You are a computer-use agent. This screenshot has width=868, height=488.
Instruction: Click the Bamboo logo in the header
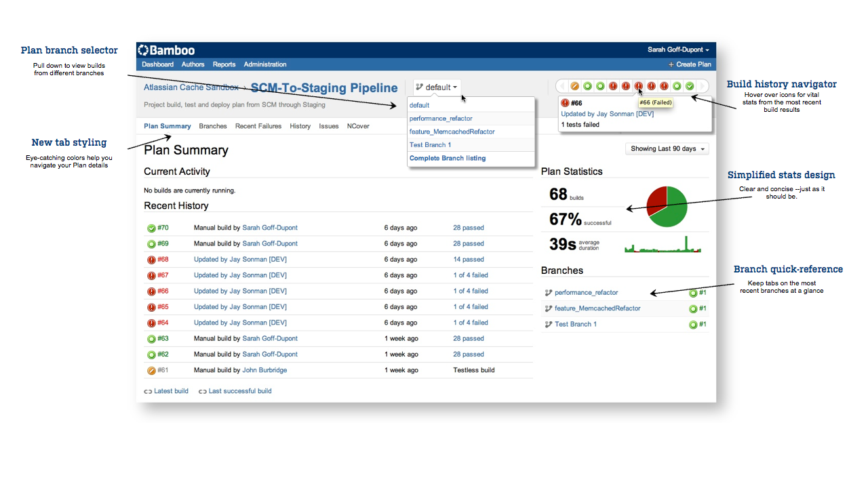point(166,50)
